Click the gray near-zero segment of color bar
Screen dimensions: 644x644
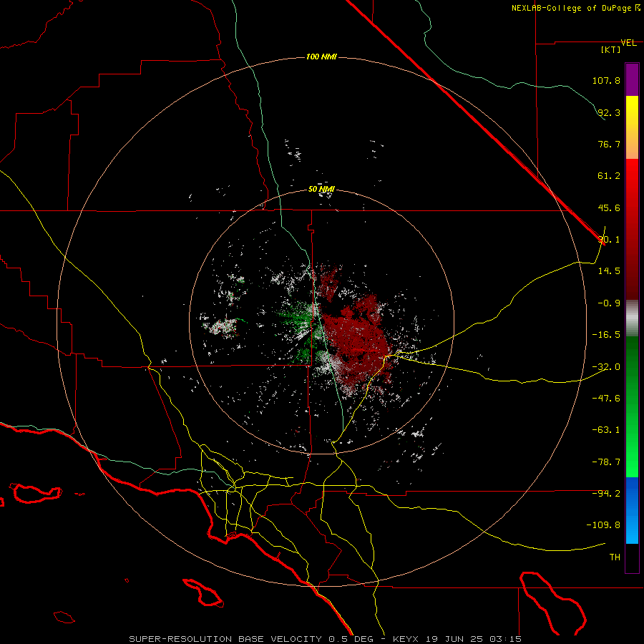pyautogui.click(x=632, y=318)
